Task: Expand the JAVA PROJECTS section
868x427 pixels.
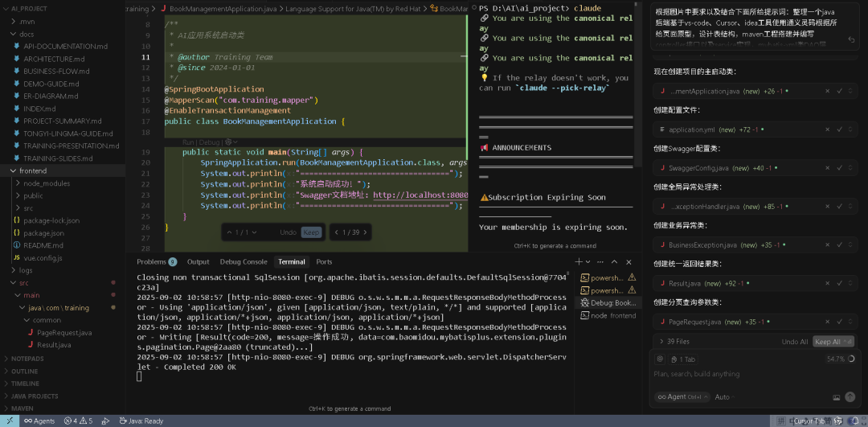Action: point(35,396)
